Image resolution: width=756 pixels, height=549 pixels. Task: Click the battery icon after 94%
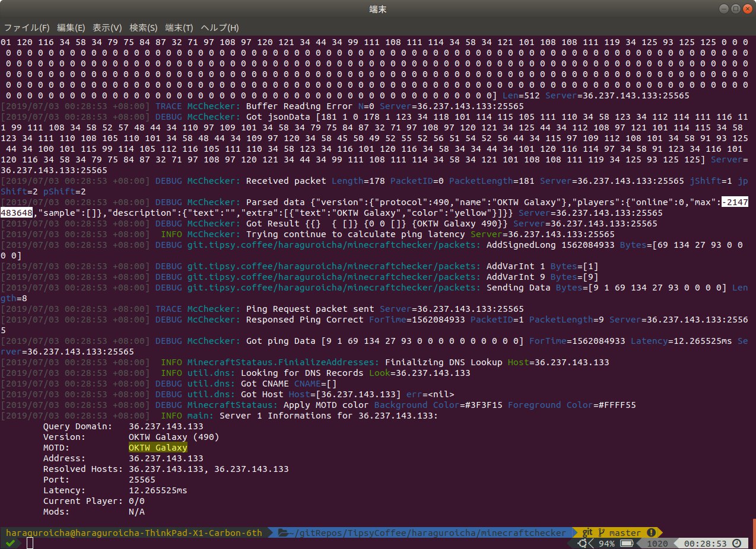click(627, 543)
